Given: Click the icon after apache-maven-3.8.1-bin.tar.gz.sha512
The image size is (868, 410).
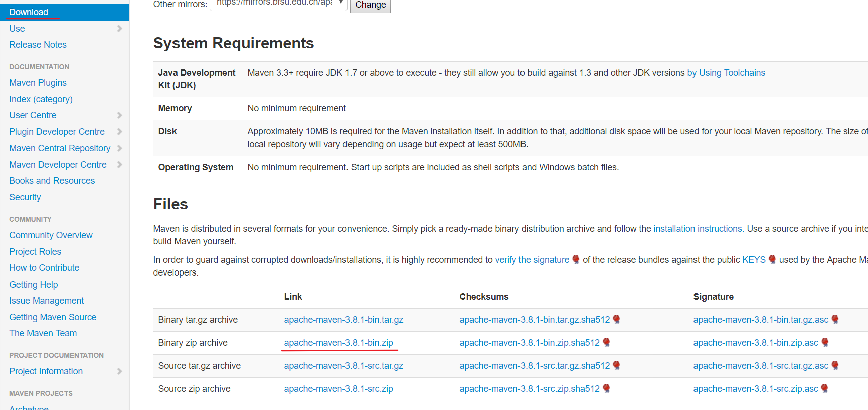Looking at the screenshot, I should pos(617,320).
